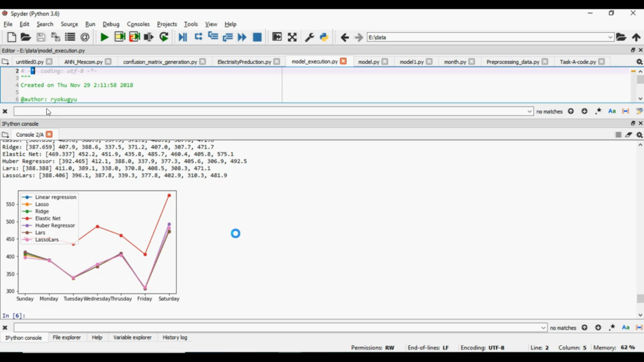This screenshot has width=644, height=362.
Task: Clear console with the eraser icon
Action: tap(629, 135)
